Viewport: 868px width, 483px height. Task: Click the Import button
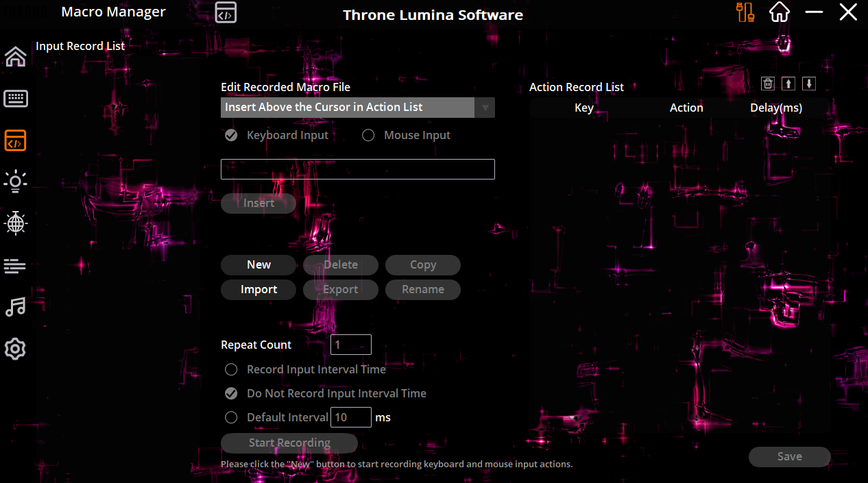[x=258, y=290]
